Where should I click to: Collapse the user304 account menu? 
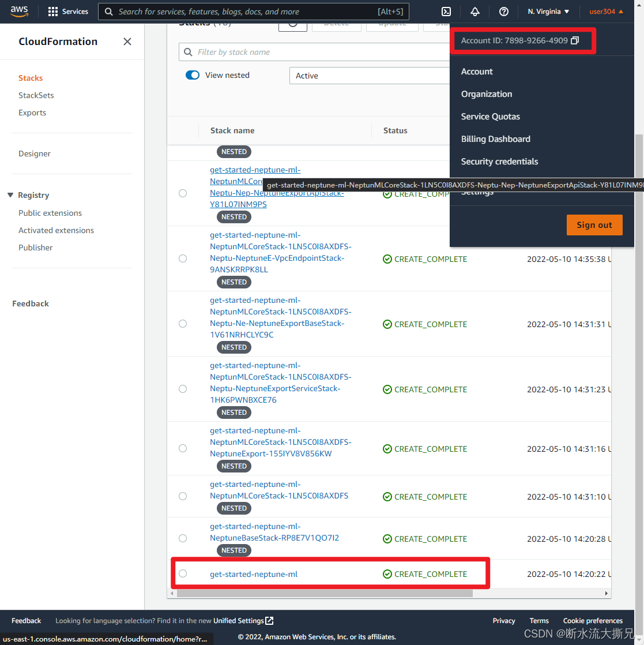click(x=606, y=12)
